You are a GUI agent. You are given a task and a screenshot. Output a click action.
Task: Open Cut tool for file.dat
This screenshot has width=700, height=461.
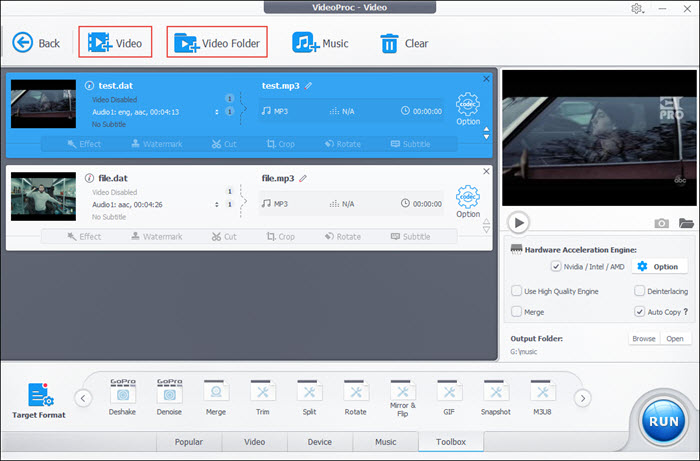pyautogui.click(x=224, y=236)
